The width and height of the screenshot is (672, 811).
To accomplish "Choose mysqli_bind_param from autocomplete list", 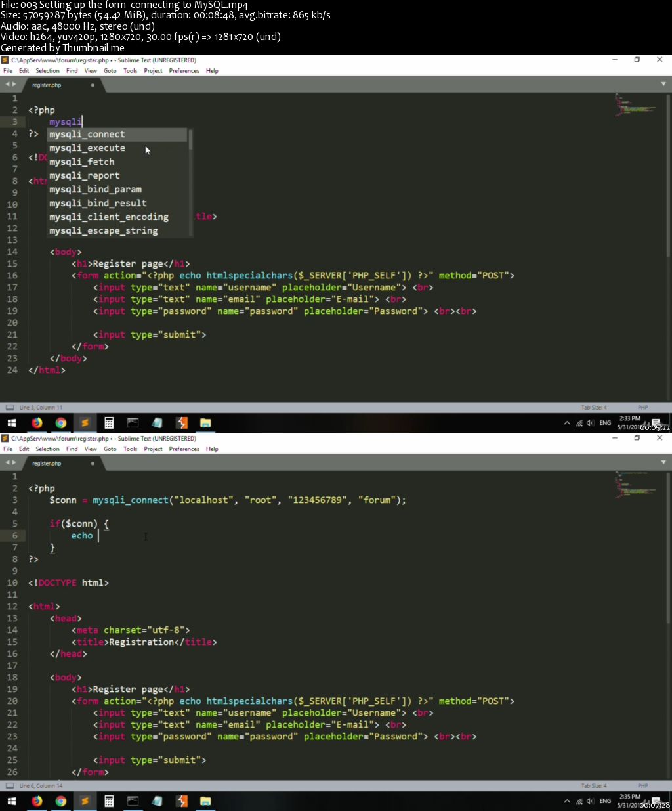I will pyautogui.click(x=117, y=190).
